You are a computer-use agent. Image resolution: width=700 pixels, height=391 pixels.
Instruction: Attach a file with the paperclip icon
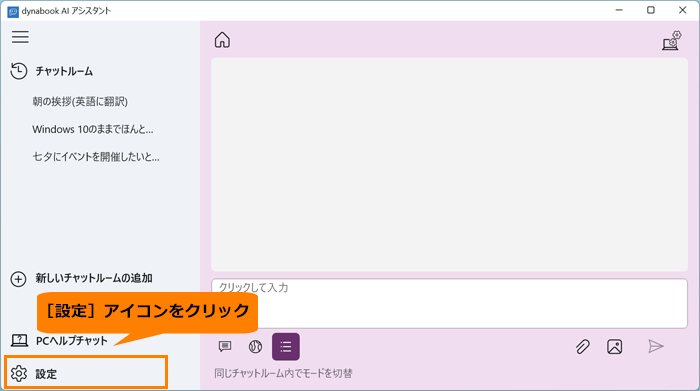click(x=583, y=346)
